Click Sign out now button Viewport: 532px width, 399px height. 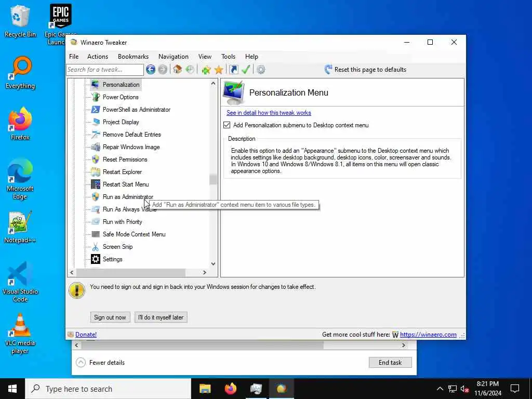tap(110, 317)
